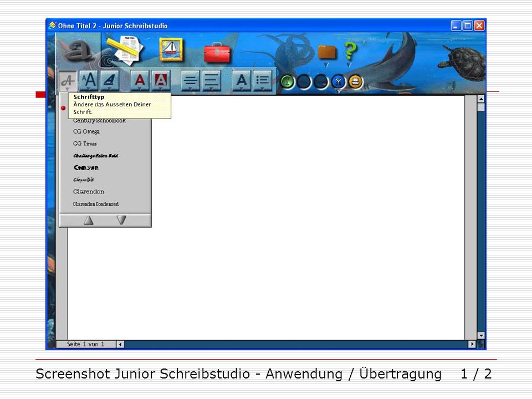Choose the red letter A text color tool
This screenshot has width=532, height=399.
[140, 81]
